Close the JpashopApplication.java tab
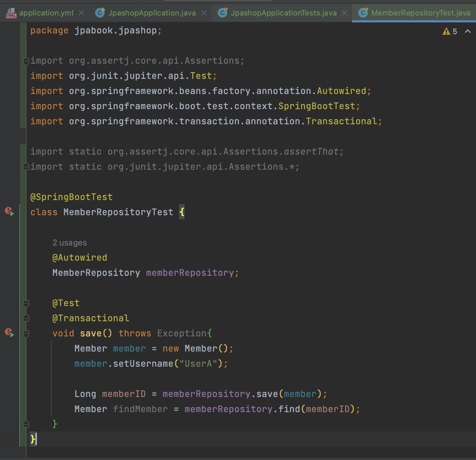Image resolution: width=476 pixels, height=460 pixels. coord(204,13)
